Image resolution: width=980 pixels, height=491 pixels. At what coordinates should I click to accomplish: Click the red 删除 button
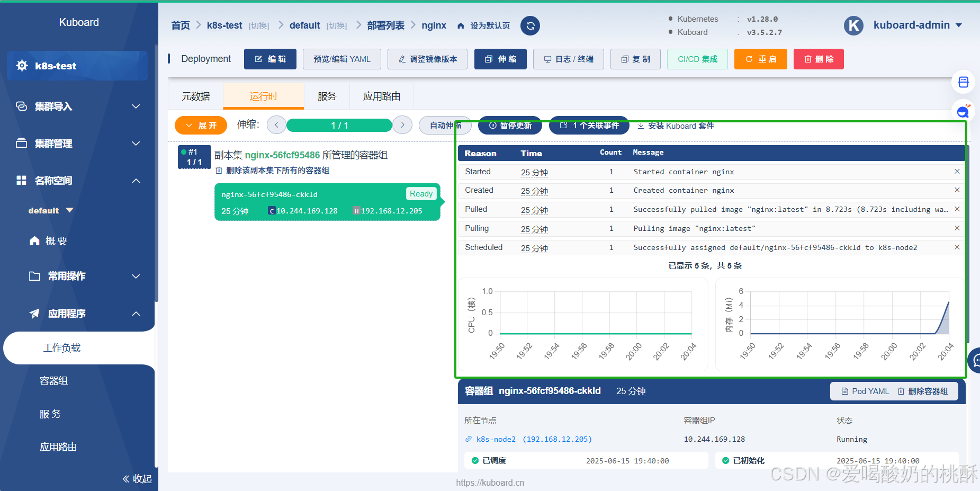point(819,59)
